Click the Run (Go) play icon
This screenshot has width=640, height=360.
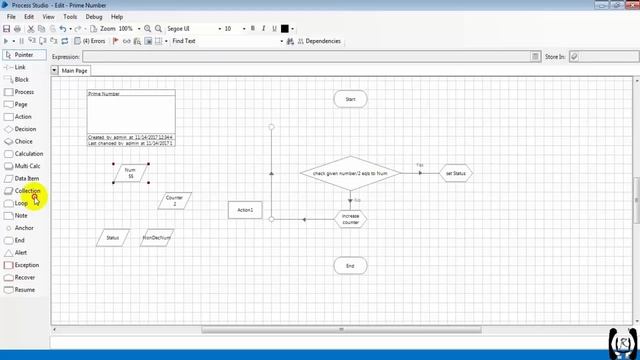pos(6,41)
